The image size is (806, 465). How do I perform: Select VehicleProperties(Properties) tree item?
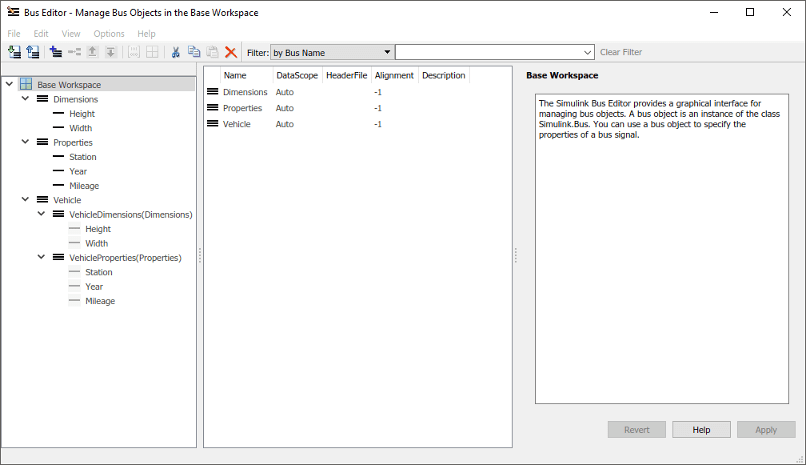coord(125,257)
